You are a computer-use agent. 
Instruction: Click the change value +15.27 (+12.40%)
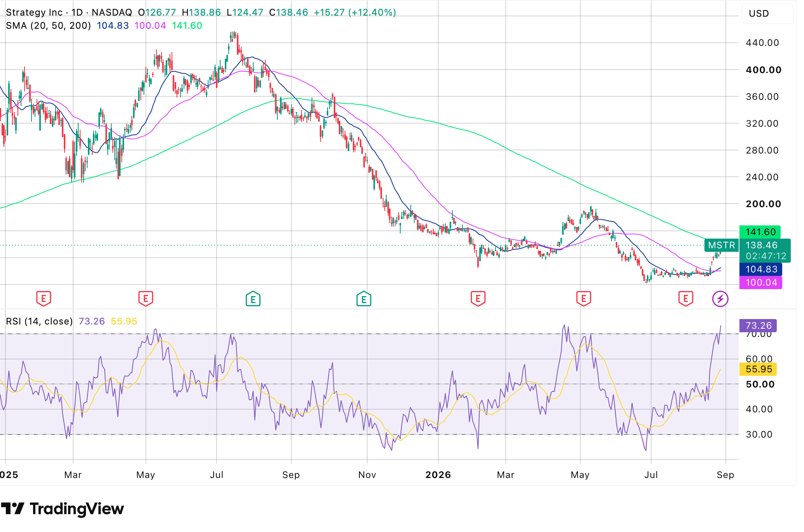[355, 12]
